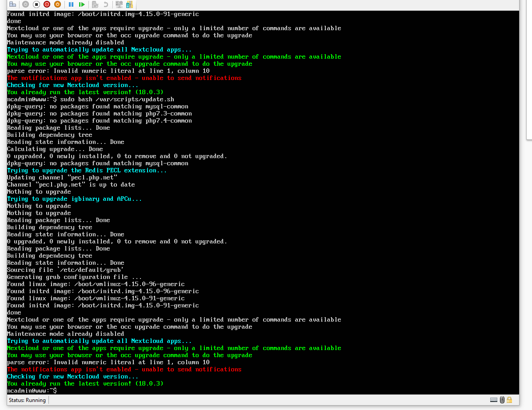Click the red power-off icon
Screen dimensions: 532x410
point(46,4)
